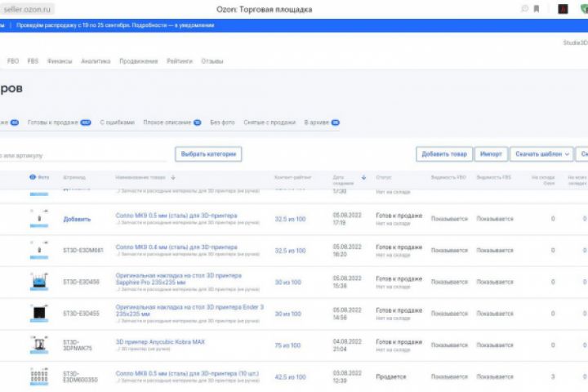
Task: Click 75 из 100 content rating
Action: [x=287, y=345]
